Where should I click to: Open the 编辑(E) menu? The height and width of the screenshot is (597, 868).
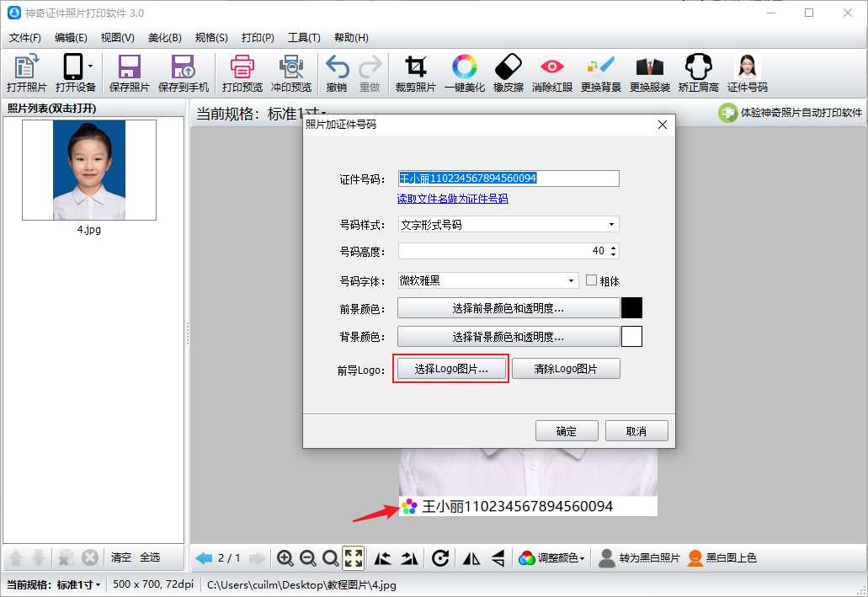[71, 38]
